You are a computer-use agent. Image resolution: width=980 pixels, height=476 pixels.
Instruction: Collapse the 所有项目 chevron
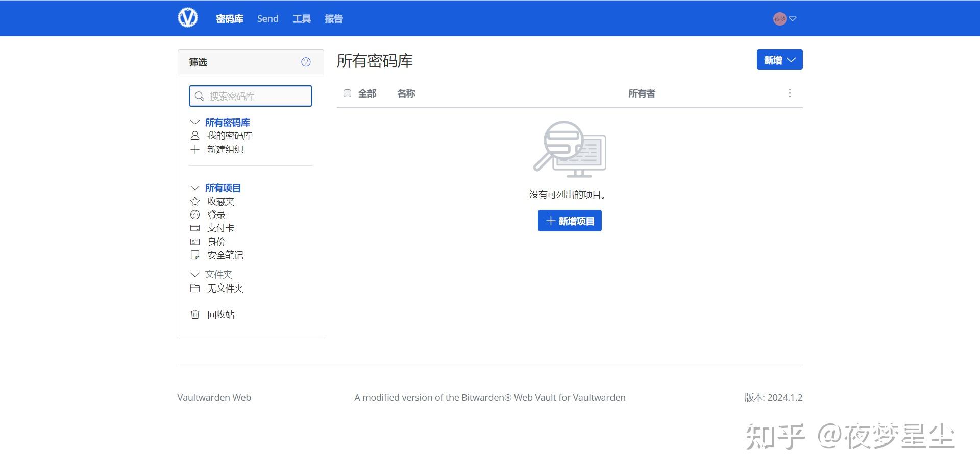pyautogui.click(x=194, y=188)
